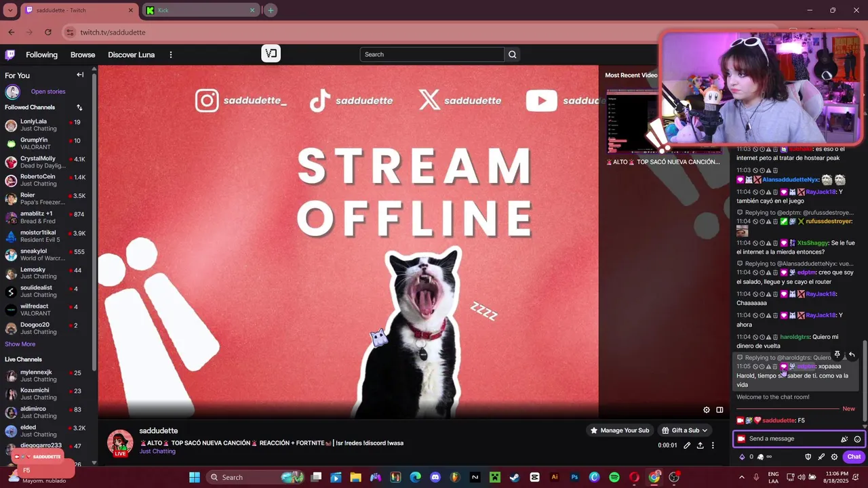Image resolution: width=868 pixels, height=488 pixels.
Task: View site information icon in address bar
Action: [69, 32]
